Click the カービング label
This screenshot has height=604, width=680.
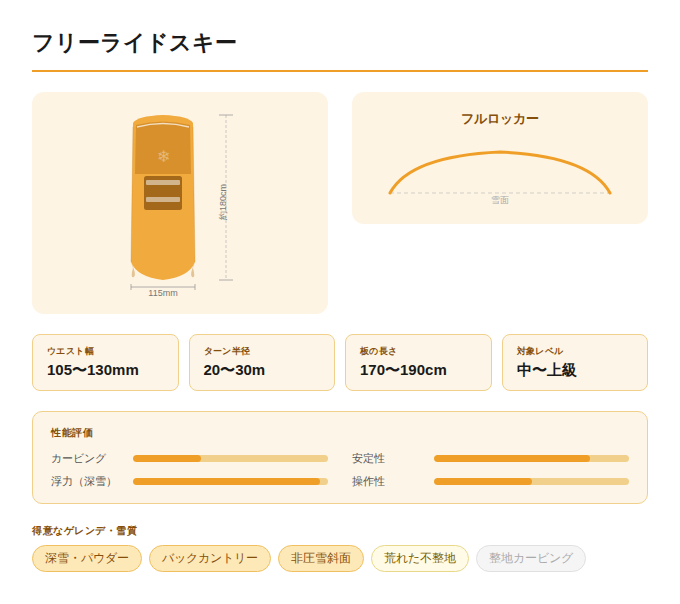tap(78, 459)
